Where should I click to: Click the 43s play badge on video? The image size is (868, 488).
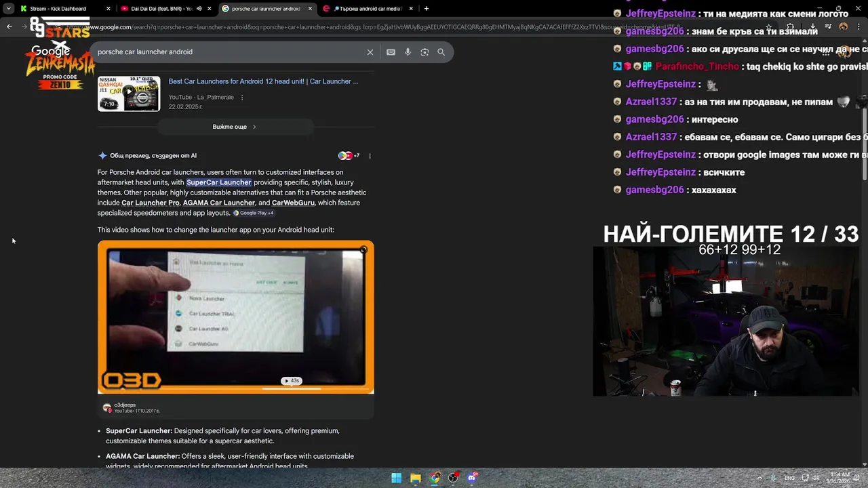pos(291,381)
